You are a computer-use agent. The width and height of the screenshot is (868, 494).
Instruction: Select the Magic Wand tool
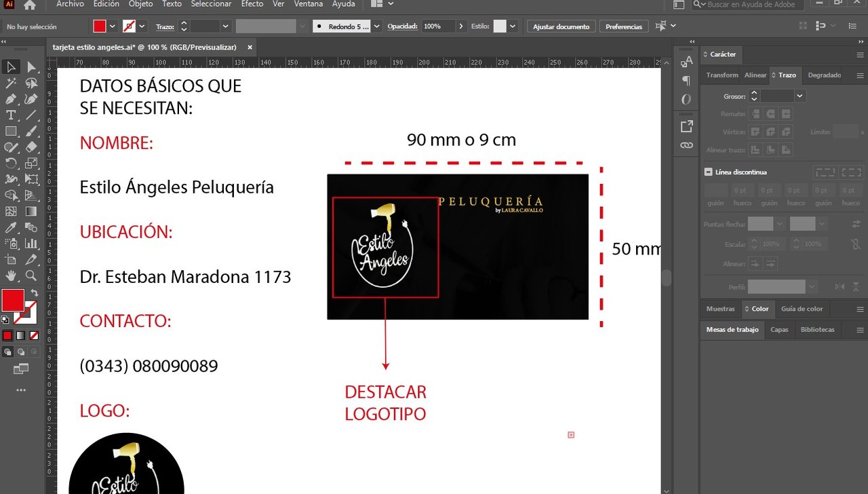click(11, 83)
